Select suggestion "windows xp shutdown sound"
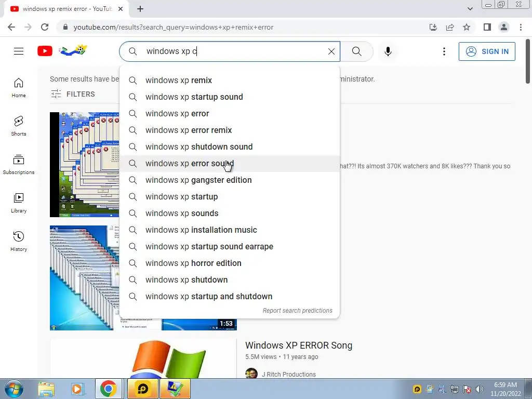 pos(229,147)
